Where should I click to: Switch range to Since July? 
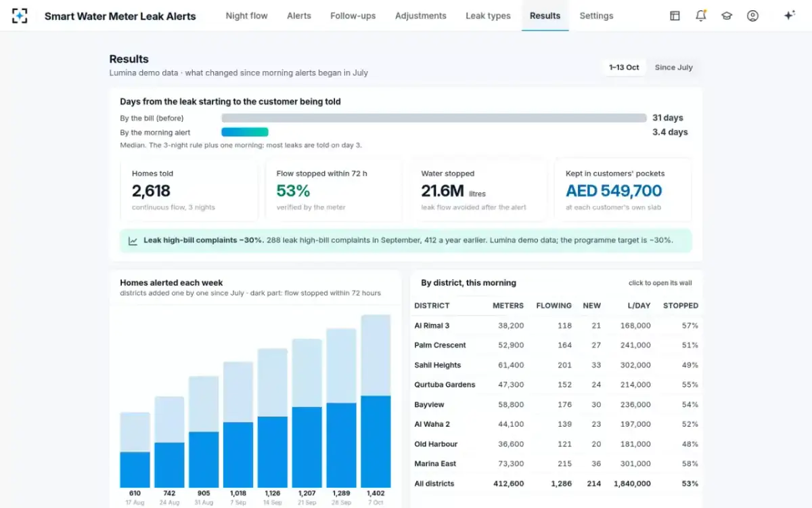[674, 68]
